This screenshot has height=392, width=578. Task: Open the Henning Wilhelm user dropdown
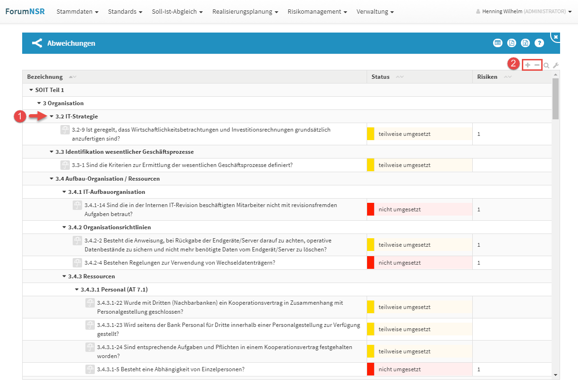click(524, 11)
